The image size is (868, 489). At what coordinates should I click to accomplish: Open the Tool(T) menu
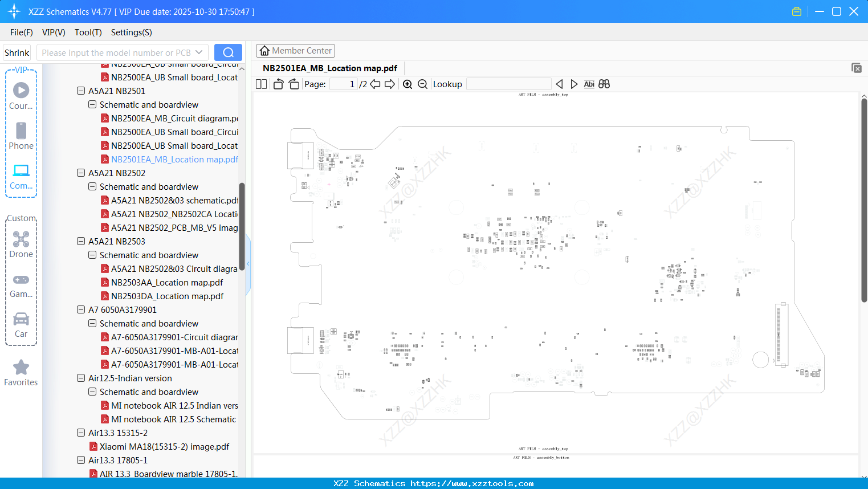(x=88, y=32)
